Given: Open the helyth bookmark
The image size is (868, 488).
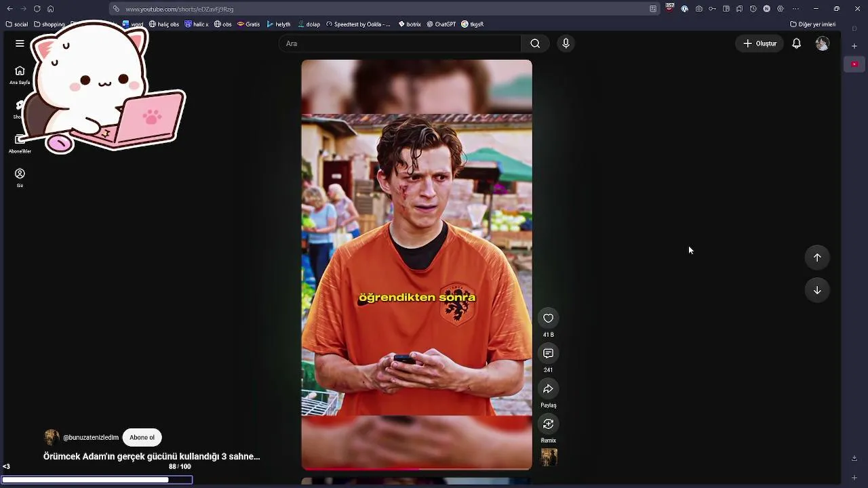Looking at the screenshot, I should (279, 24).
